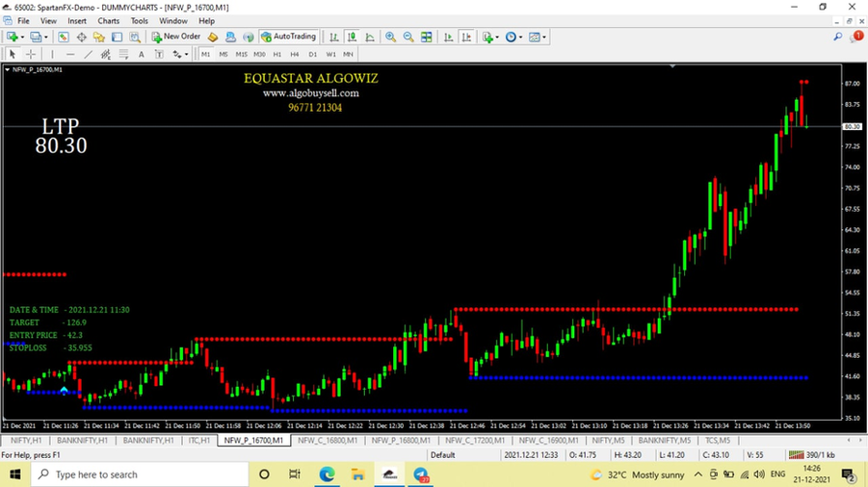This screenshot has height=487, width=868.
Task: Click the triangle beside NFW_P_16700,M1 chart title
Action: (7, 69)
